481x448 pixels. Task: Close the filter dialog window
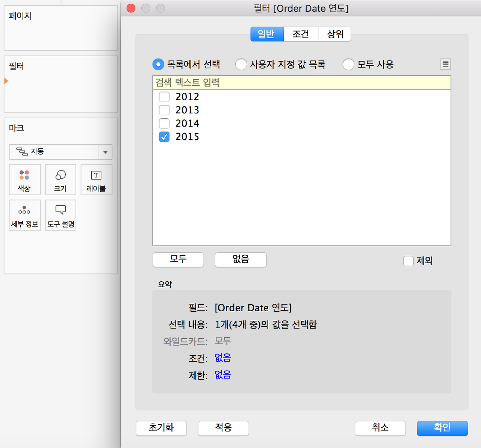click(131, 8)
